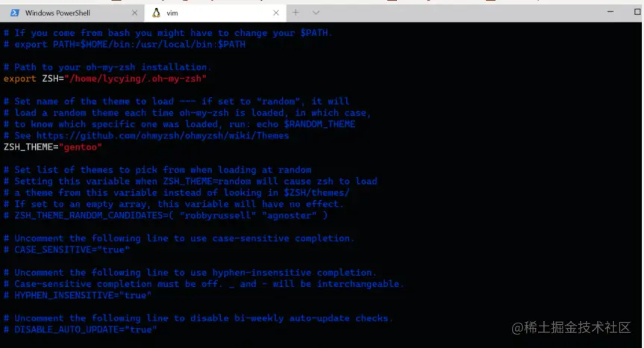Click the 'echo $RANDOM_THEME' comment line
The image size is (644, 348).
[x=180, y=124]
